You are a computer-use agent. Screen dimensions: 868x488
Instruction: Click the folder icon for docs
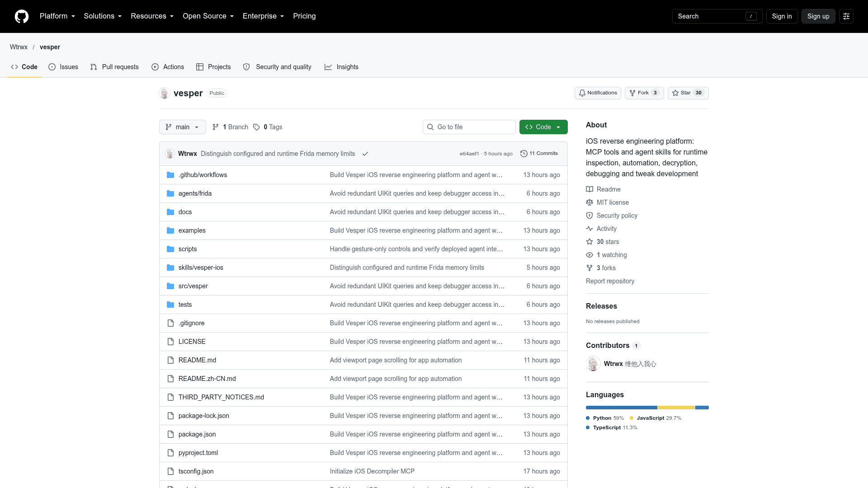point(170,212)
